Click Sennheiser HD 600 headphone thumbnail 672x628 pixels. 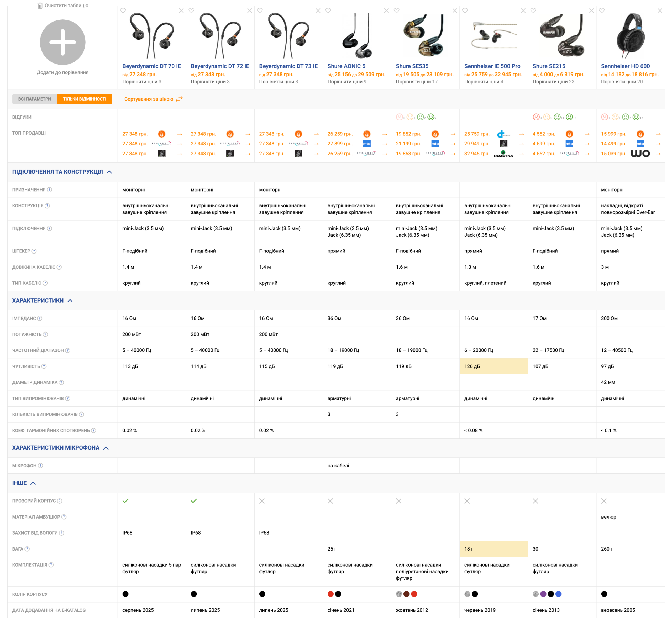[x=631, y=35]
